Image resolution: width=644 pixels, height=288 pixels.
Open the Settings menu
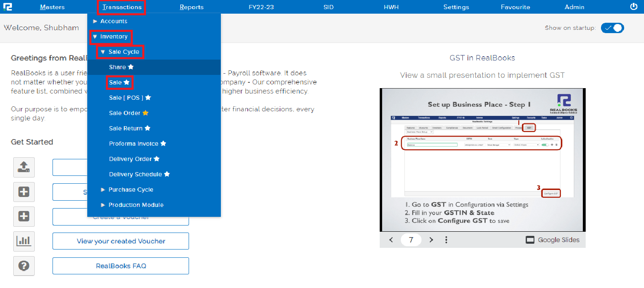click(x=456, y=7)
